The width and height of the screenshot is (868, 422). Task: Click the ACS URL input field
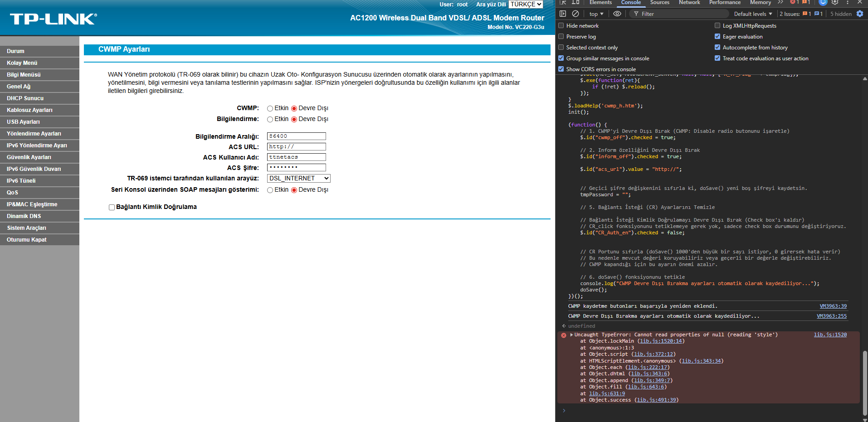(297, 146)
